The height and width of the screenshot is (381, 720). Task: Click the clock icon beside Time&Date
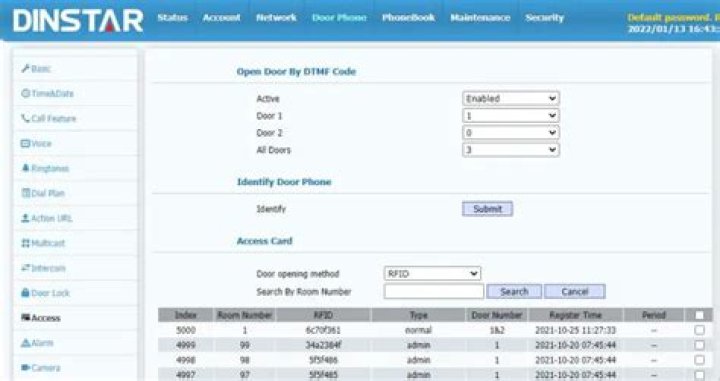(x=26, y=93)
